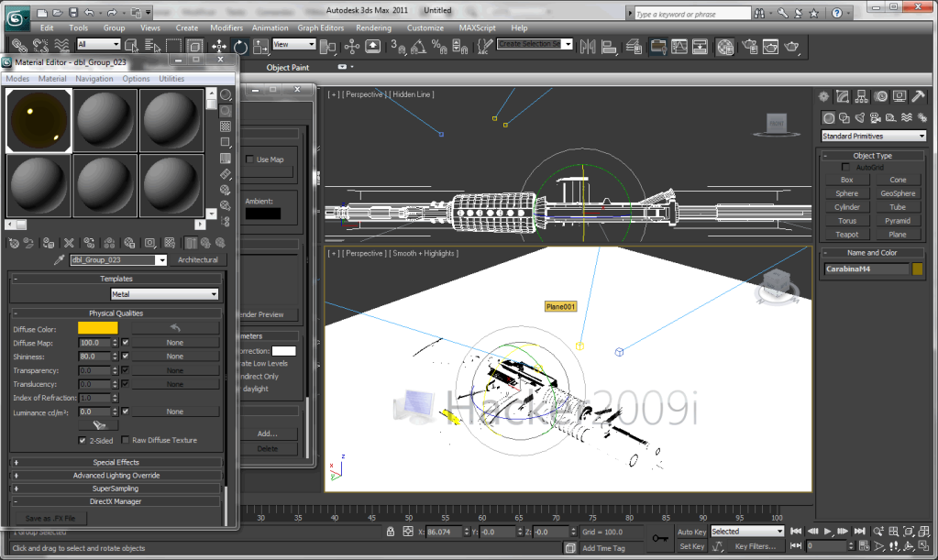Select the Shapes category icon in Create panel
Viewport: 938px width, 560px height.
pos(844,117)
